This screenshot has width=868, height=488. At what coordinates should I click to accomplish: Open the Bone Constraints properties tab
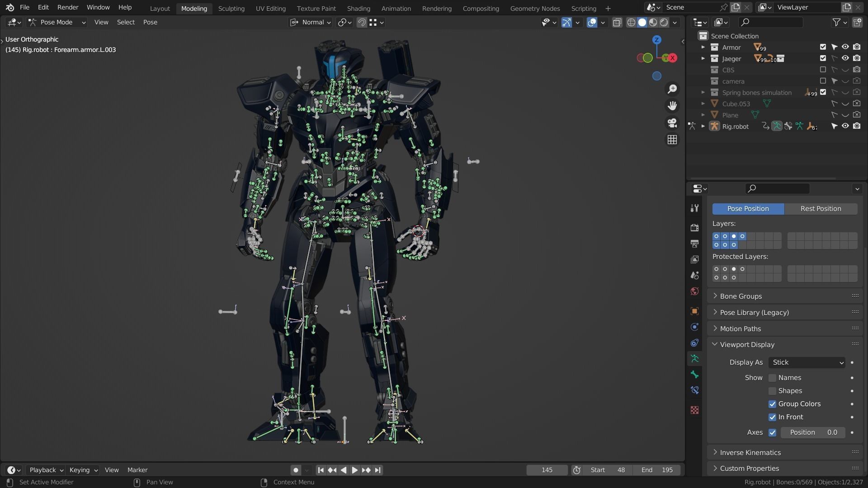(694, 390)
